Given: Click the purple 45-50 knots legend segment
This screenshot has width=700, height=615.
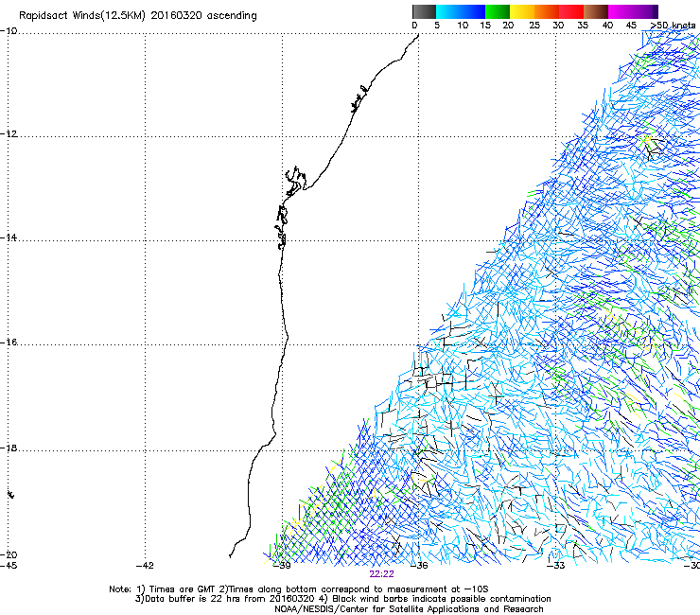Looking at the screenshot, I should pyautogui.click(x=645, y=11).
